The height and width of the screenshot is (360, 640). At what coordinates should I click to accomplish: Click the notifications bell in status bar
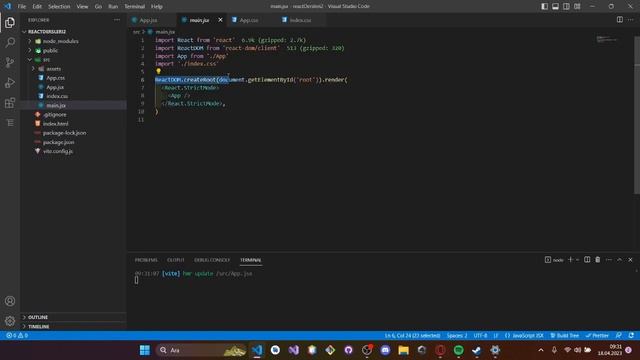pos(631,336)
